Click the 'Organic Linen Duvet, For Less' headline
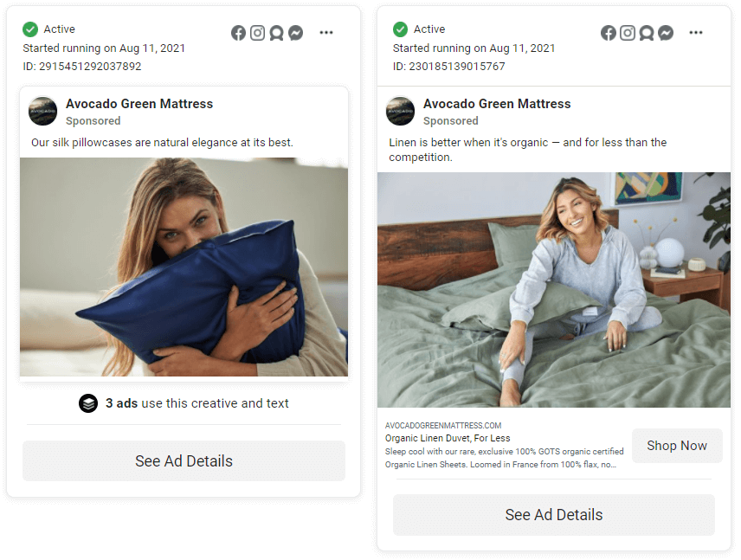This screenshot has height=560, width=741. [x=448, y=438]
